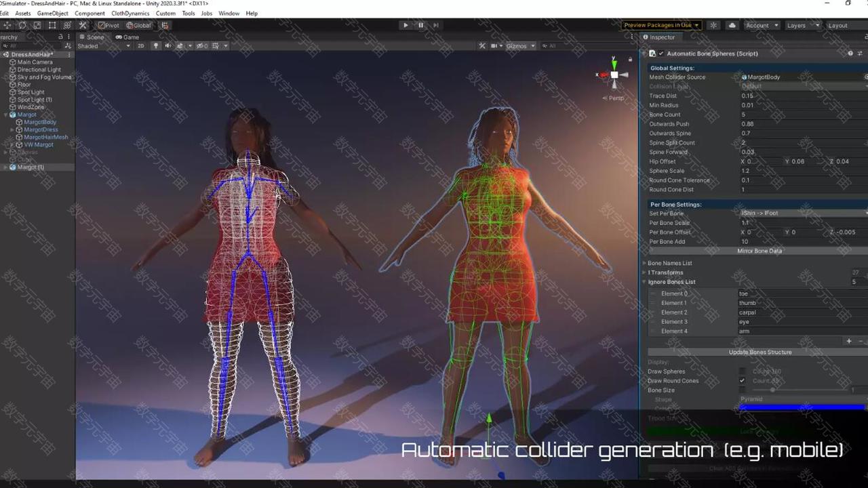Image resolution: width=868 pixels, height=488 pixels.
Task: Open the script component help icon
Action: tap(850, 54)
